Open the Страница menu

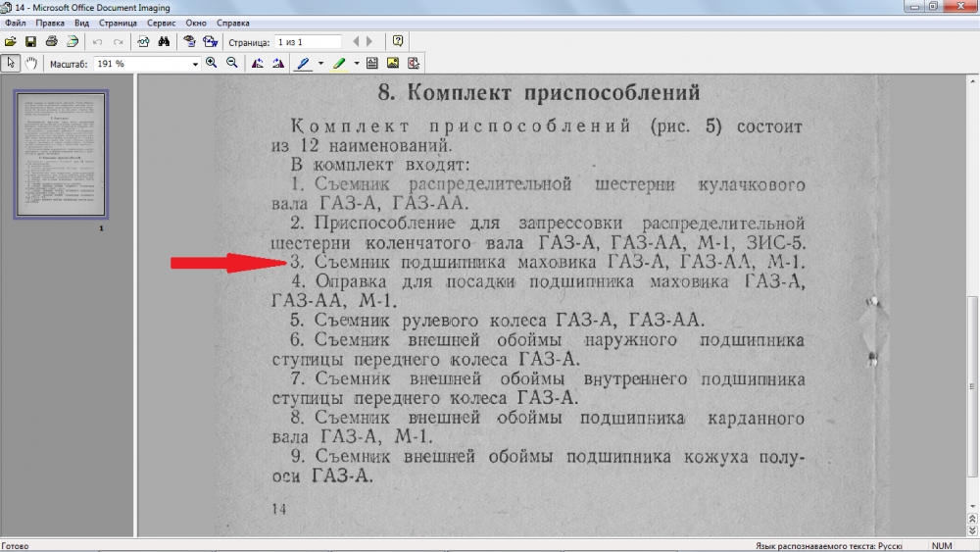click(118, 24)
